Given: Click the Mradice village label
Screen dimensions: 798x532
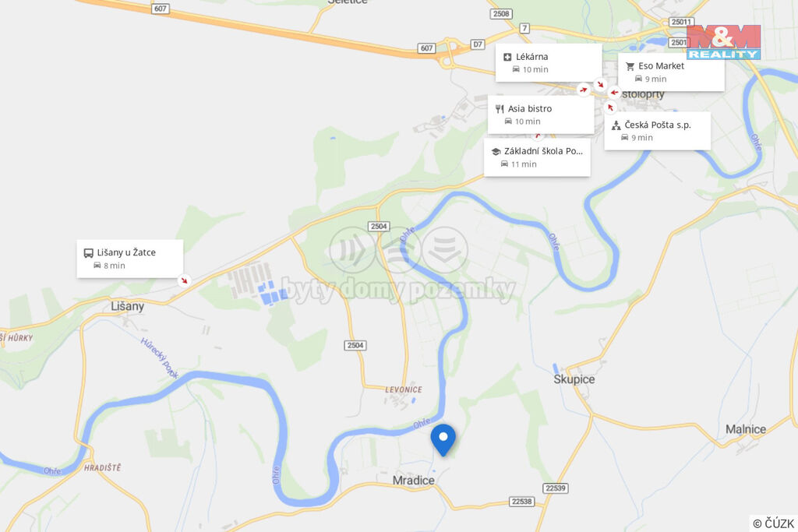Looking at the screenshot, I should point(413,480).
